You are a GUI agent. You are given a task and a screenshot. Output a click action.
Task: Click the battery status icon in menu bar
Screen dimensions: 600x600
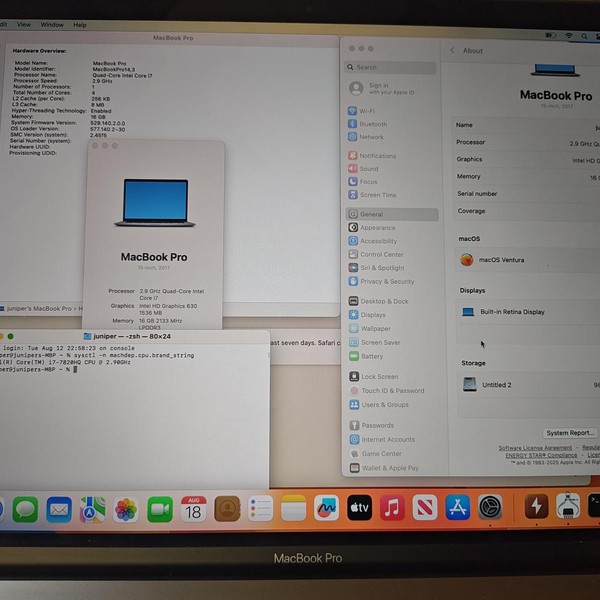551,35
